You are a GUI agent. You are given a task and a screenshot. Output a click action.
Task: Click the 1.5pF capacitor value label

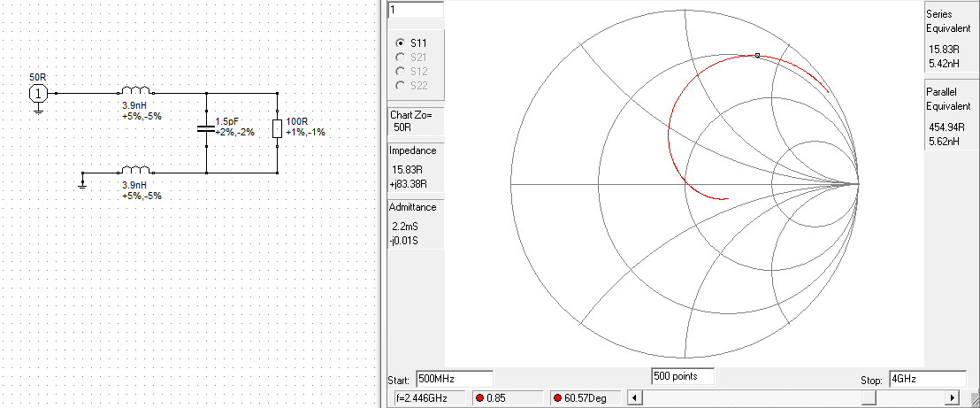click(x=226, y=120)
